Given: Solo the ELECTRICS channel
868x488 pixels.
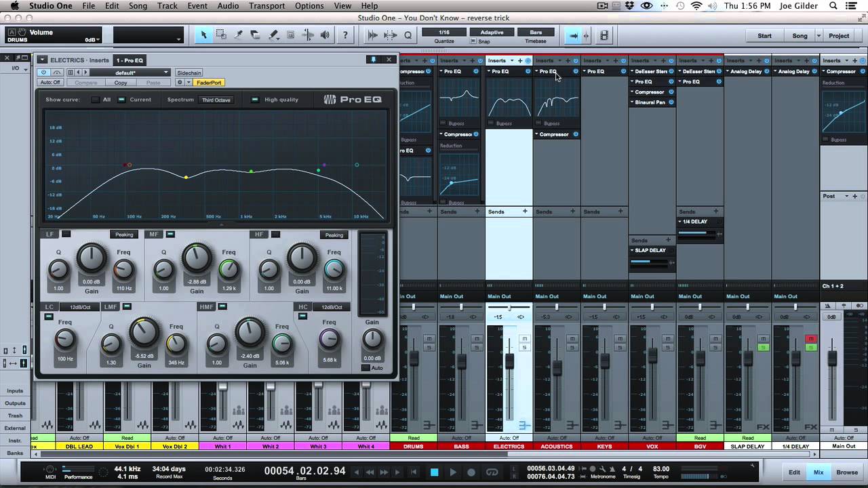Looking at the screenshot, I should (524, 347).
